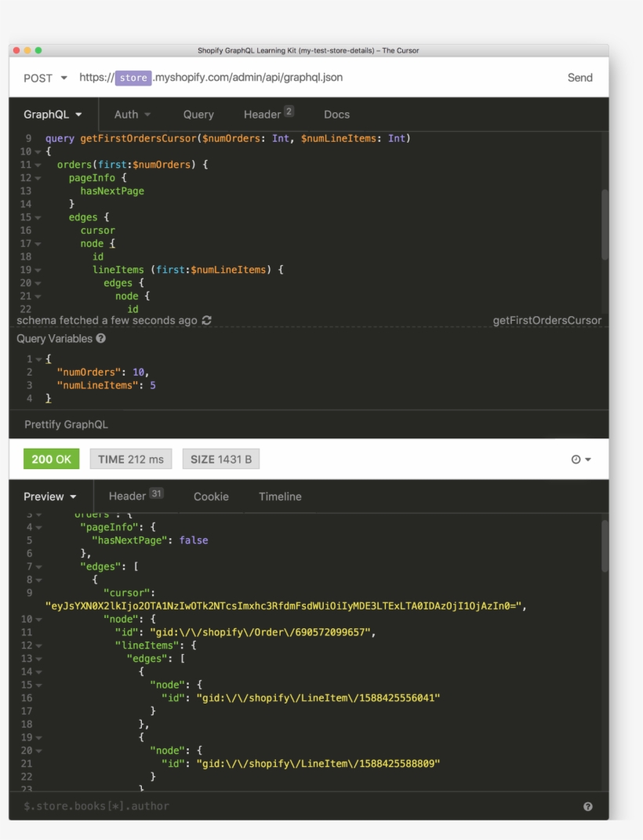Open the POST method dropdown

45,78
